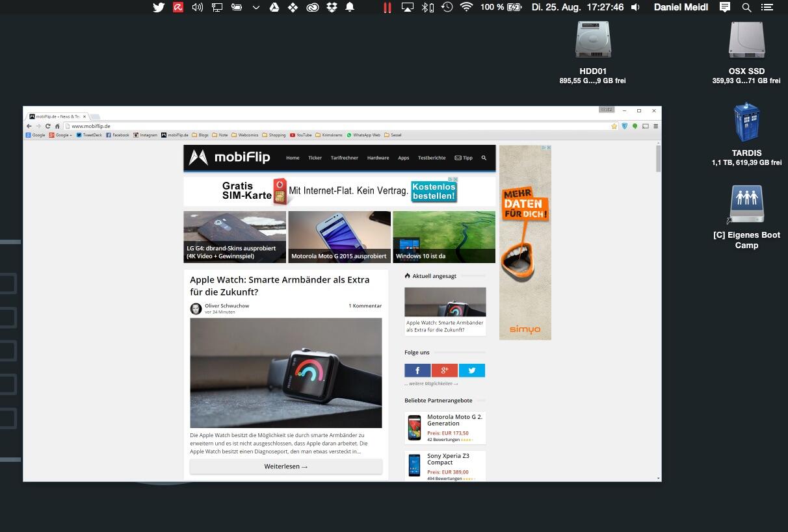Focus the www.mobiflip.de address bar
788x532 pixels.
341,126
